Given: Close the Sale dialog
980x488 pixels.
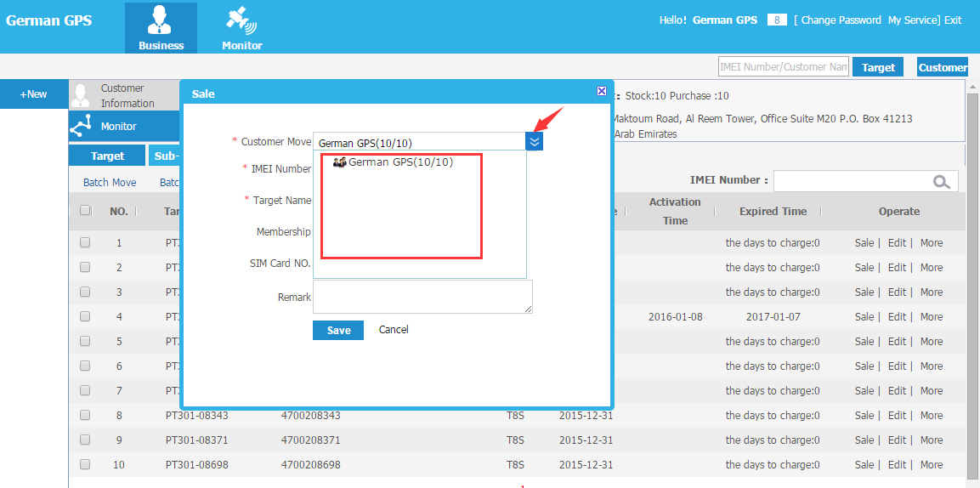Looking at the screenshot, I should point(601,91).
